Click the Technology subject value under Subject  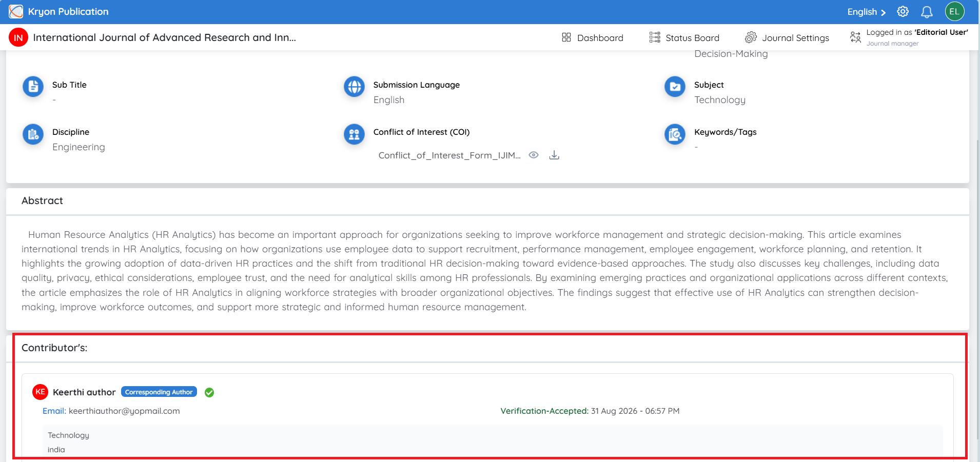click(720, 100)
